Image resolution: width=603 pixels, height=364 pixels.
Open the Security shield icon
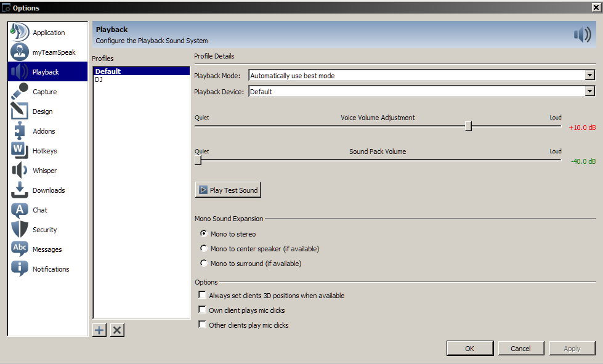point(19,230)
